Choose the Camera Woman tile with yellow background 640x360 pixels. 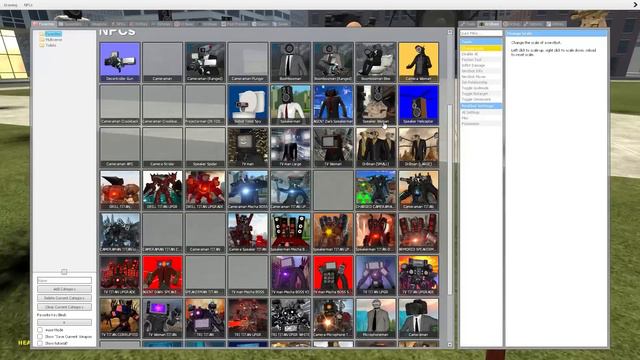418,62
